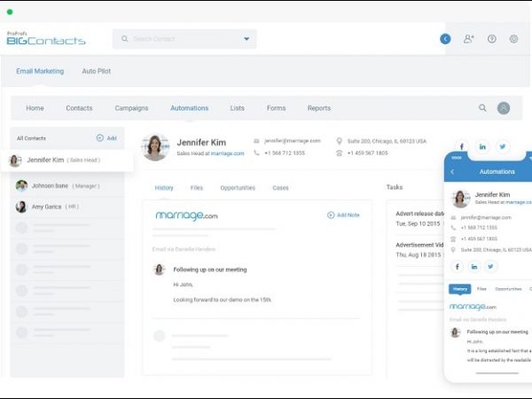
Task: Open the user profile avatar icon
Action: (x=504, y=108)
